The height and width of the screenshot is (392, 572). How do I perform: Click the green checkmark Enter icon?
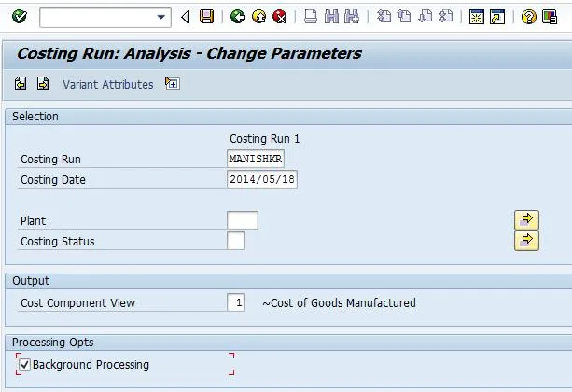point(20,17)
